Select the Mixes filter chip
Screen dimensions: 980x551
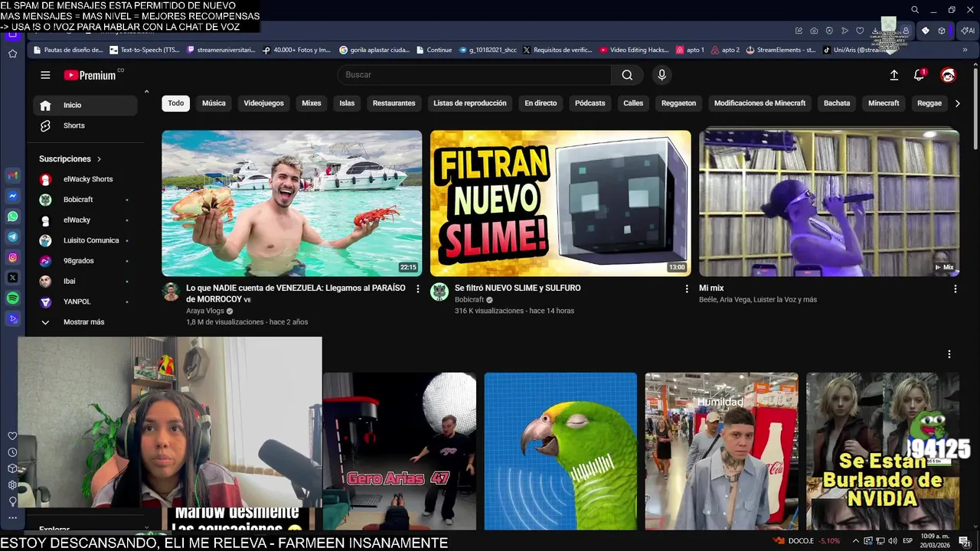pyautogui.click(x=312, y=103)
